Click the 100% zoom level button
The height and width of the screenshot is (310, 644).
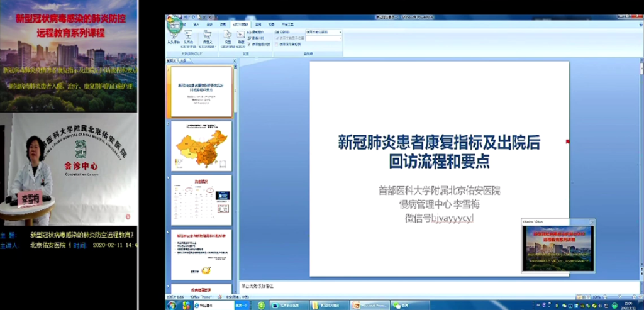tap(597, 297)
